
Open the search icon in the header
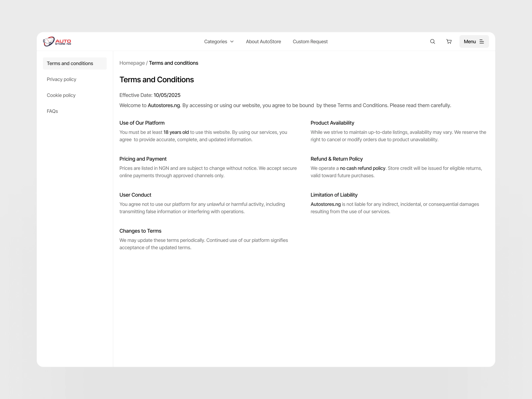coord(432,41)
